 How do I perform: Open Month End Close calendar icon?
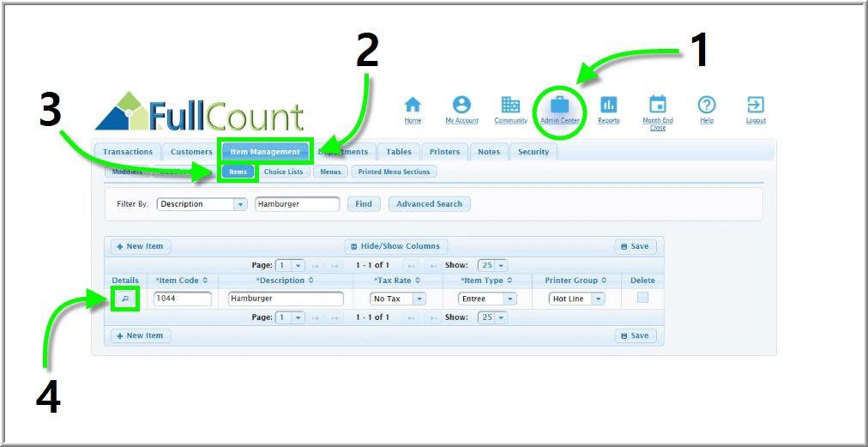658,105
